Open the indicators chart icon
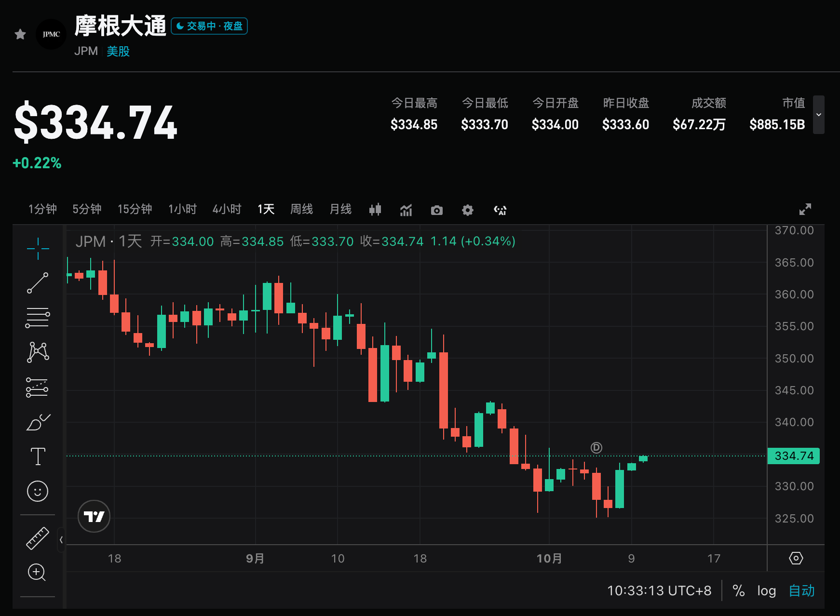The image size is (840, 616). (406, 210)
